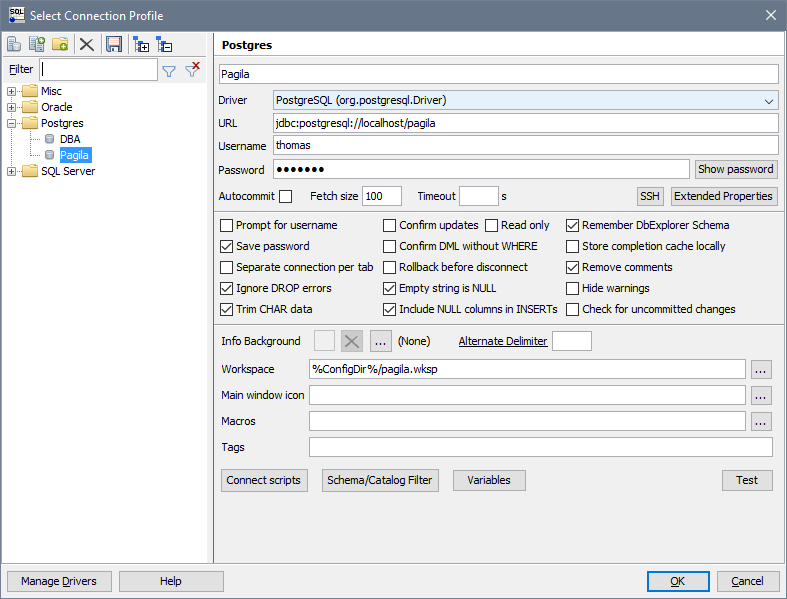This screenshot has width=787, height=599.
Task: Click into the JDBC URL field
Action: point(526,124)
